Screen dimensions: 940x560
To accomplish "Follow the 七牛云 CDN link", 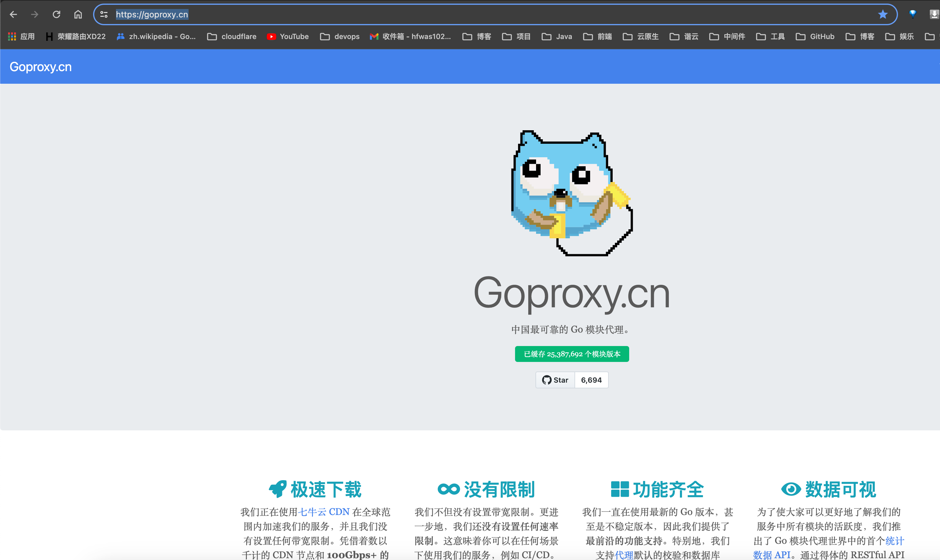I will coord(324,512).
